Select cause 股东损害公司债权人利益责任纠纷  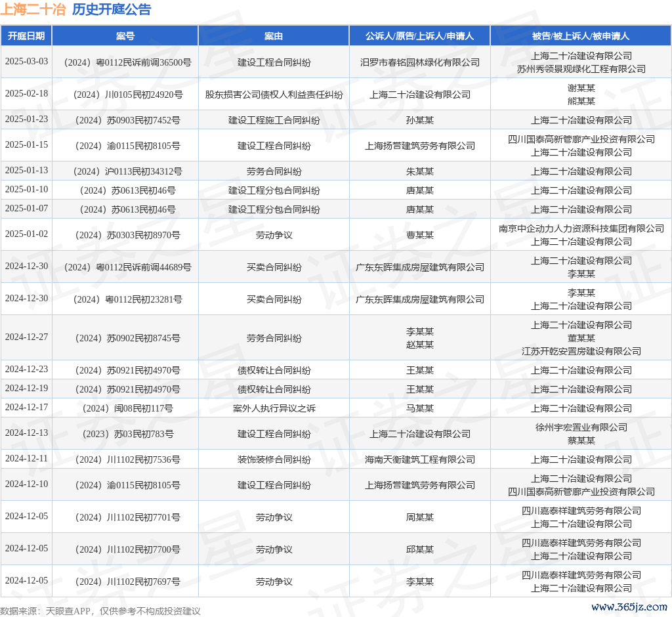click(274, 95)
